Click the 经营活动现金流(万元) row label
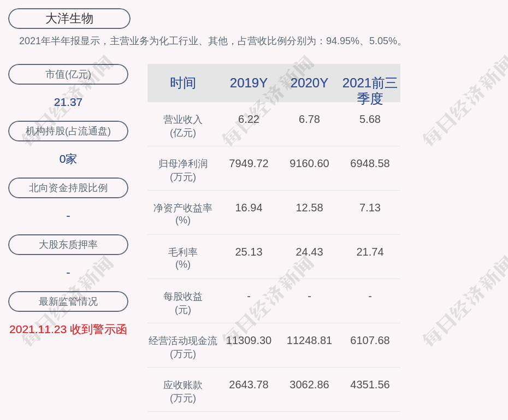508x420 pixels. pos(182,347)
